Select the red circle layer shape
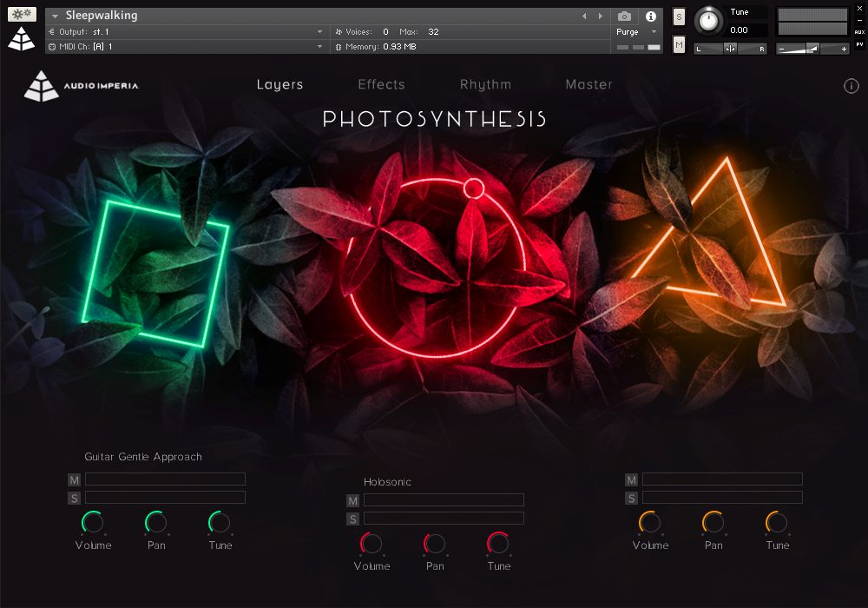868x608 pixels. [x=436, y=268]
